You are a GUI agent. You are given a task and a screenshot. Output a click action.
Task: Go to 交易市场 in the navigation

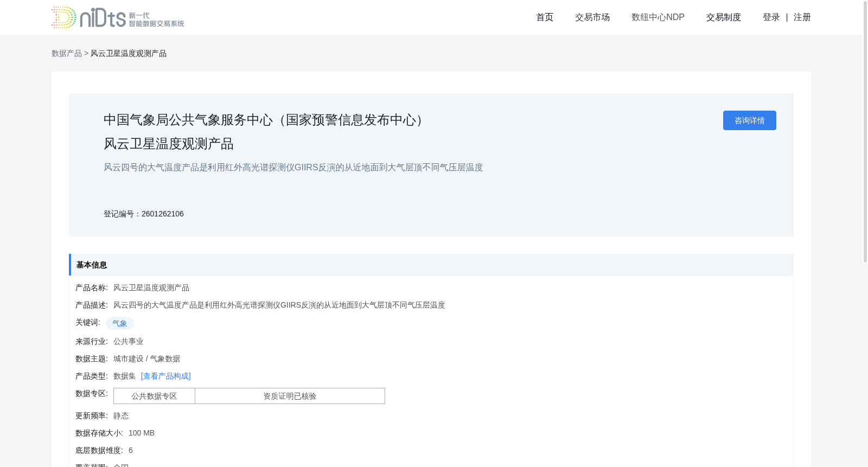pos(592,17)
